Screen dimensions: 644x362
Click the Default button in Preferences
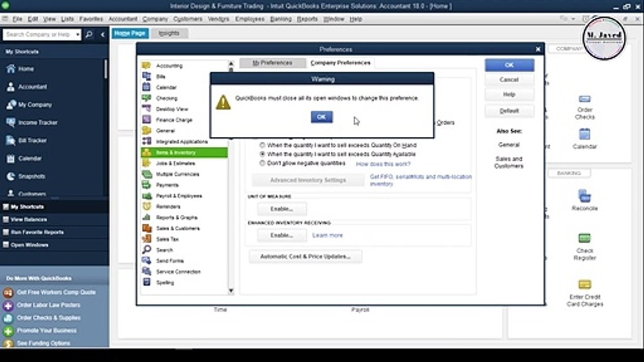pyautogui.click(x=509, y=111)
